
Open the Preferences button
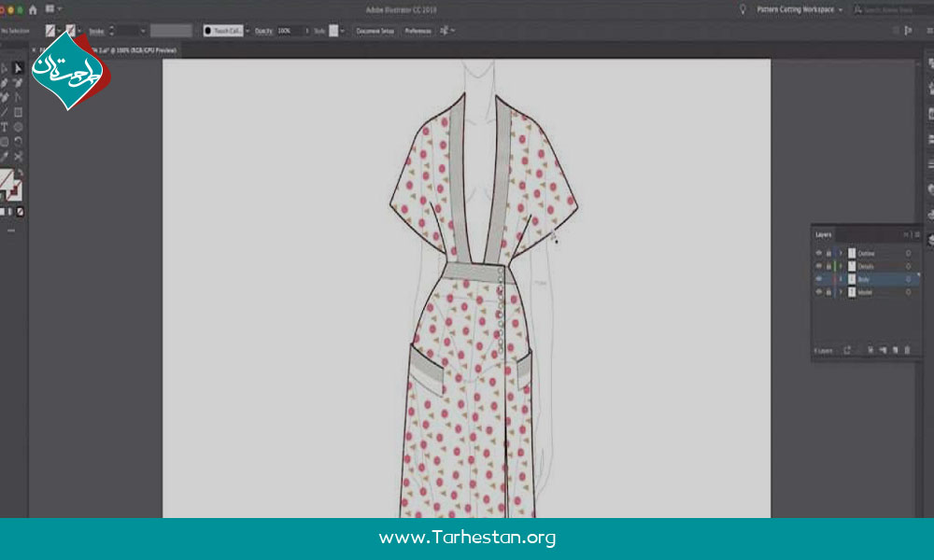[417, 31]
